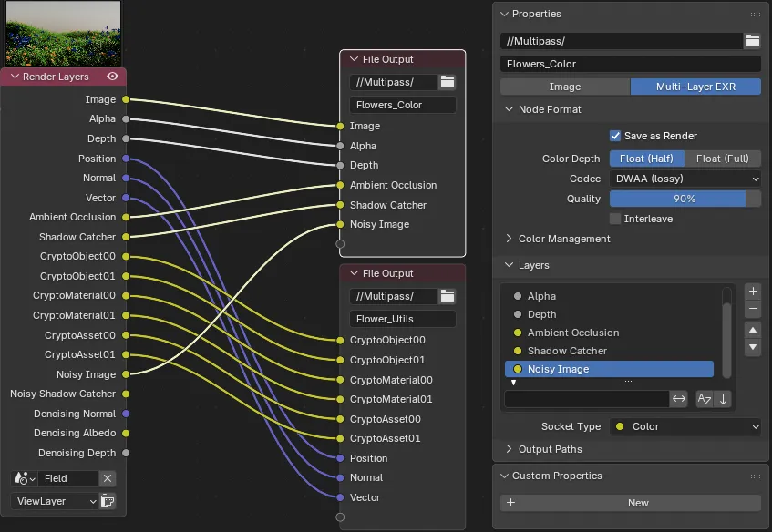Clear the Field scene with X button
The height and width of the screenshot is (532, 772).
click(x=108, y=478)
